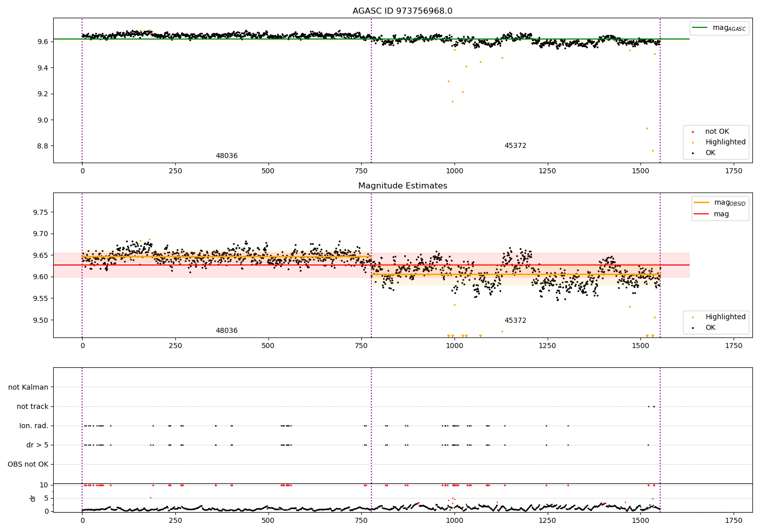Click the "Ion. rad." axis label
This screenshot has height=532, width=760.
click(34, 426)
